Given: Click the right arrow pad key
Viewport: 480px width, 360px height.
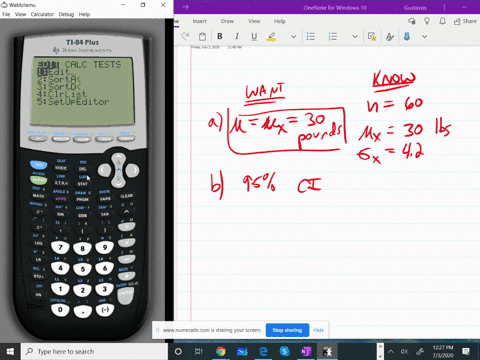Looking at the screenshot, I should tap(133, 170).
